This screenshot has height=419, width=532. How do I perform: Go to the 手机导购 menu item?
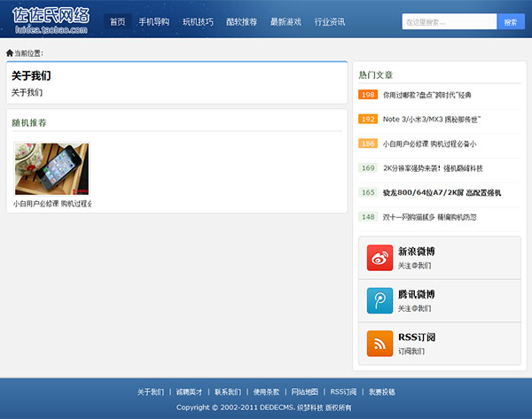[153, 21]
